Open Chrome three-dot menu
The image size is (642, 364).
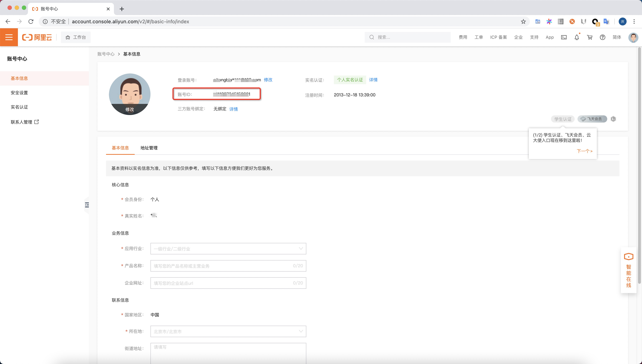(634, 21)
